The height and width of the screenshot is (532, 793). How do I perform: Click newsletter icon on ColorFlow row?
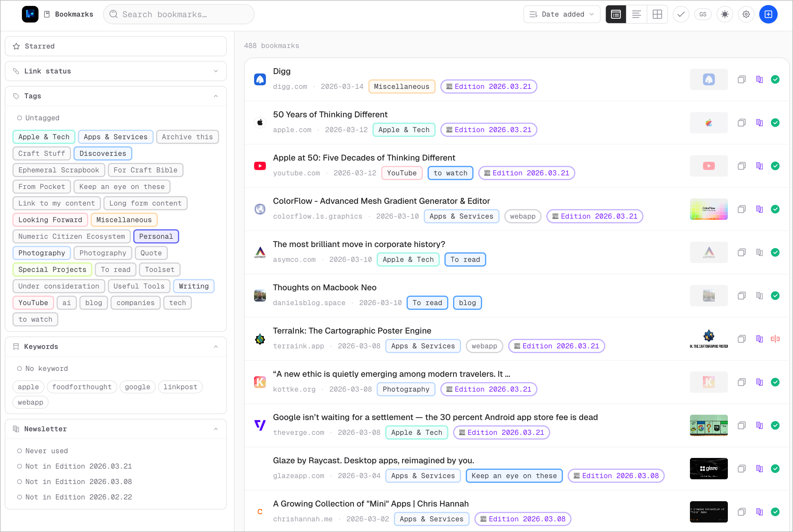coord(759,209)
